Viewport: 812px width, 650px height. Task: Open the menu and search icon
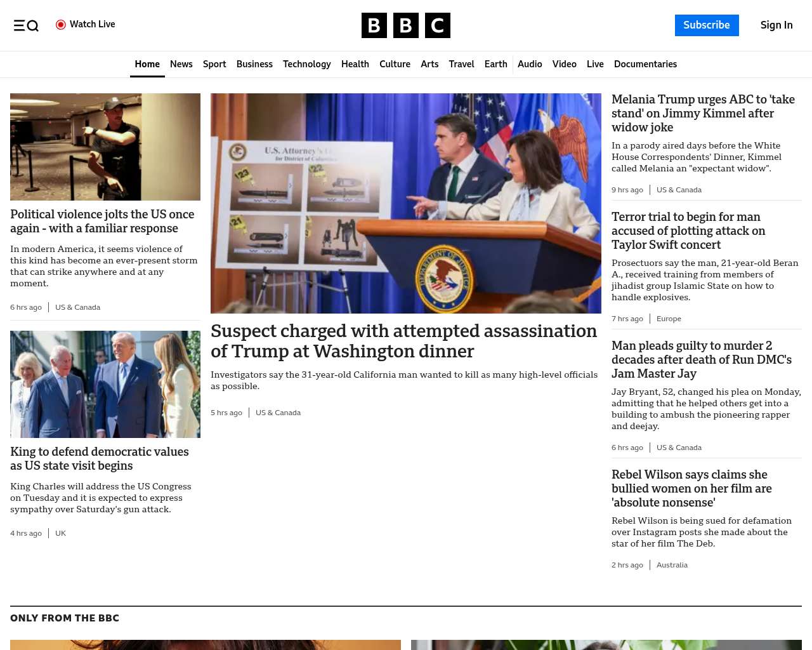pyautogui.click(x=26, y=25)
